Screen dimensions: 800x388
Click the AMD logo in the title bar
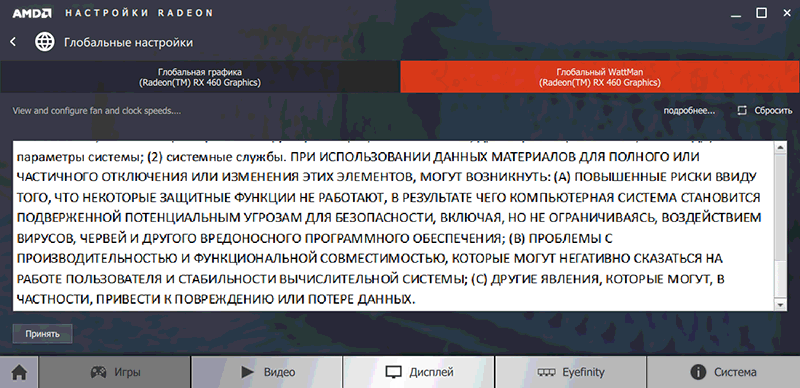[32, 13]
